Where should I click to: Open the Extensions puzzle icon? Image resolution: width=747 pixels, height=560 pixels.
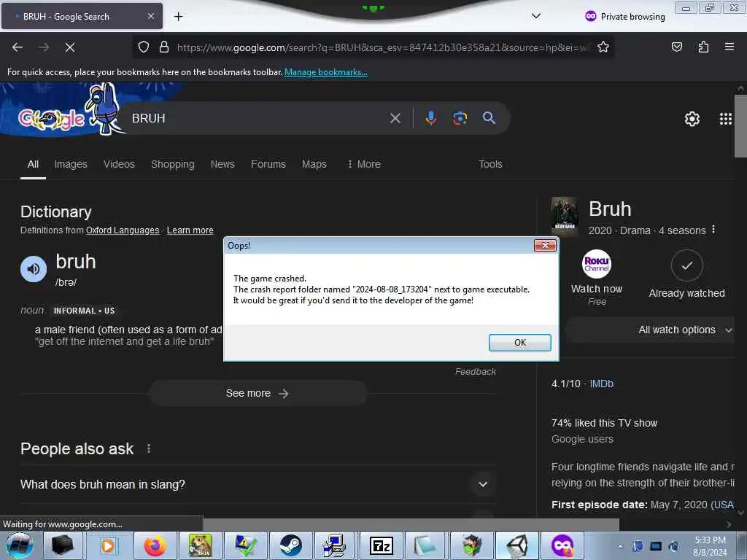(x=703, y=47)
